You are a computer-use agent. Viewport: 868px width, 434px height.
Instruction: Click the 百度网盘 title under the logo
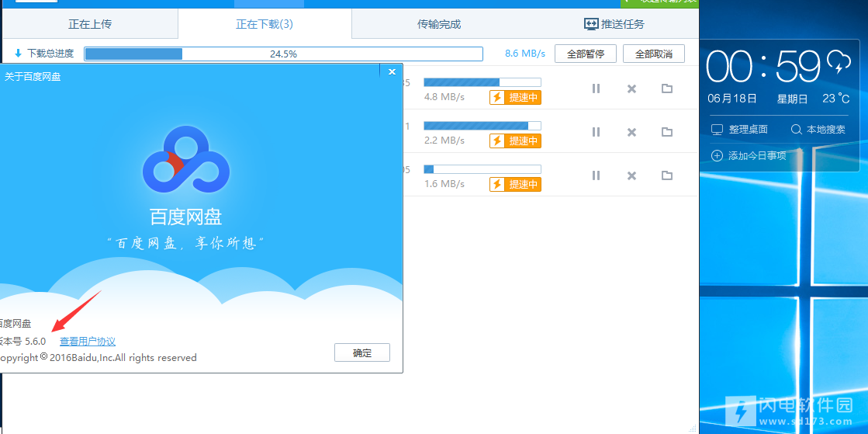(186, 217)
